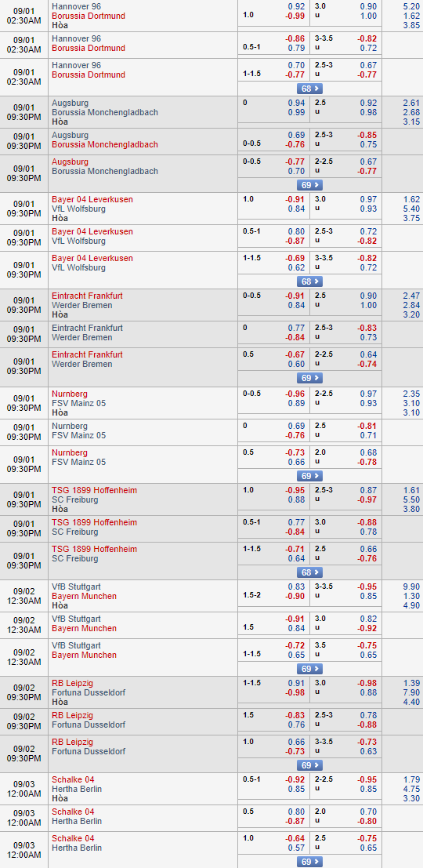This screenshot has height=868, width=423.
Task: Pick odds 2.61 for Augsburg win
Action: 412,103
